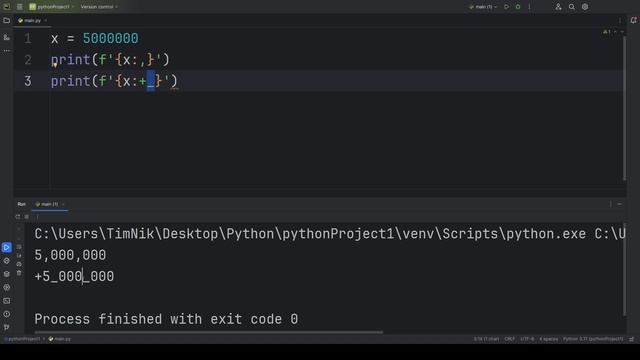Expand the Version control dropdown
Image resolution: width=640 pixels, height=360 pixels.
pos(99,7)
